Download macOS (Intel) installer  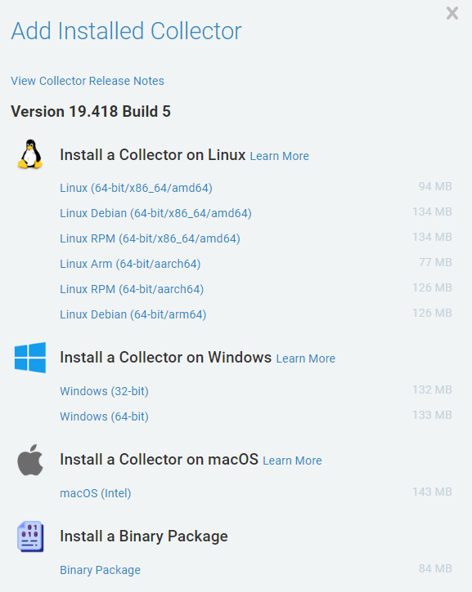pyautogui.click(x=95, y=493)
